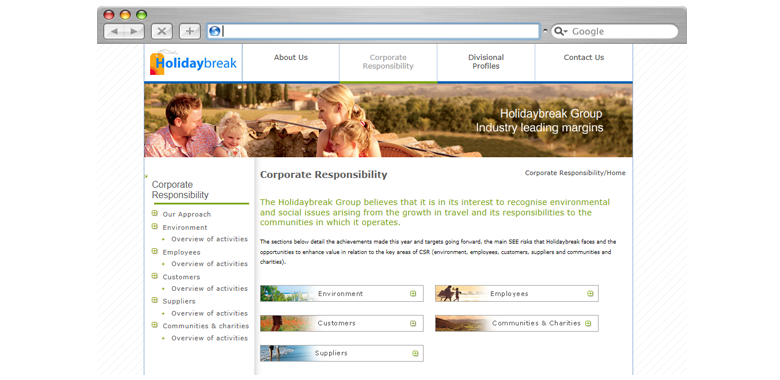
Task: Click the globe icon in address bar
Action: 215,31
